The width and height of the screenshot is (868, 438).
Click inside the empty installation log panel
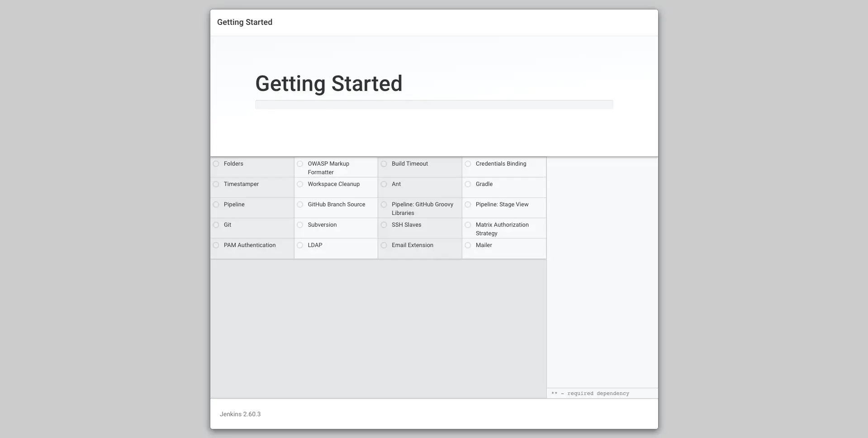click(x=602, y=272)
